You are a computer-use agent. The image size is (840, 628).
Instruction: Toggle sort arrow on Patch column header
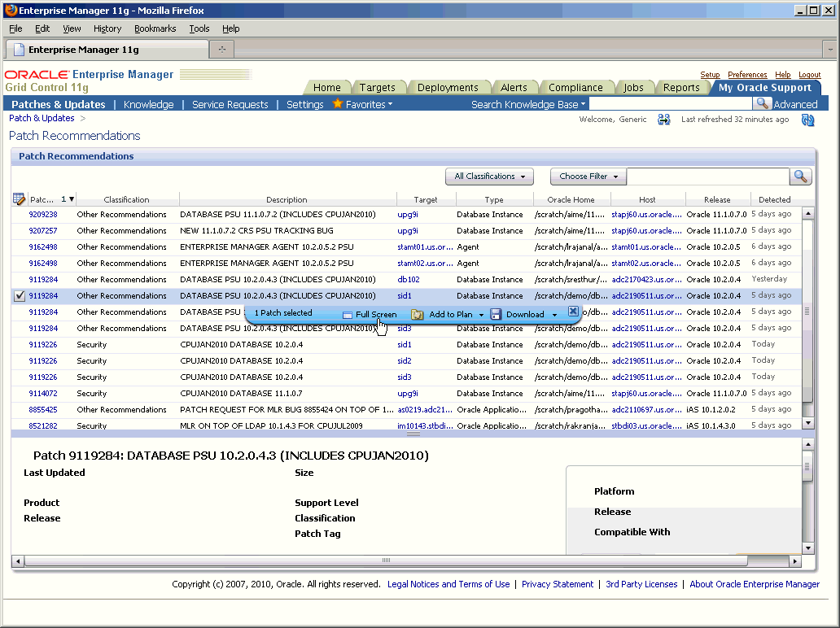72,199
